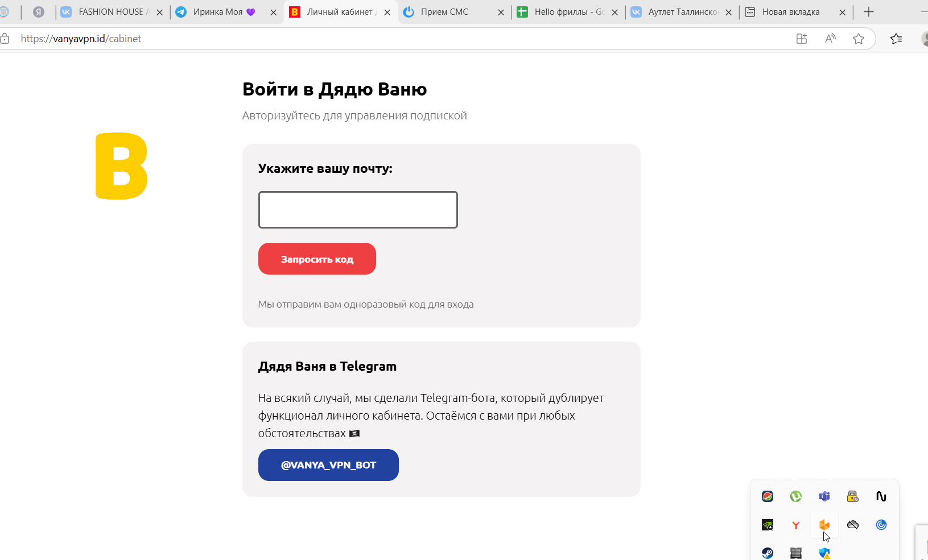928x560 pixels.
Task: Click the read aloud icon
Action: (830, 39)
